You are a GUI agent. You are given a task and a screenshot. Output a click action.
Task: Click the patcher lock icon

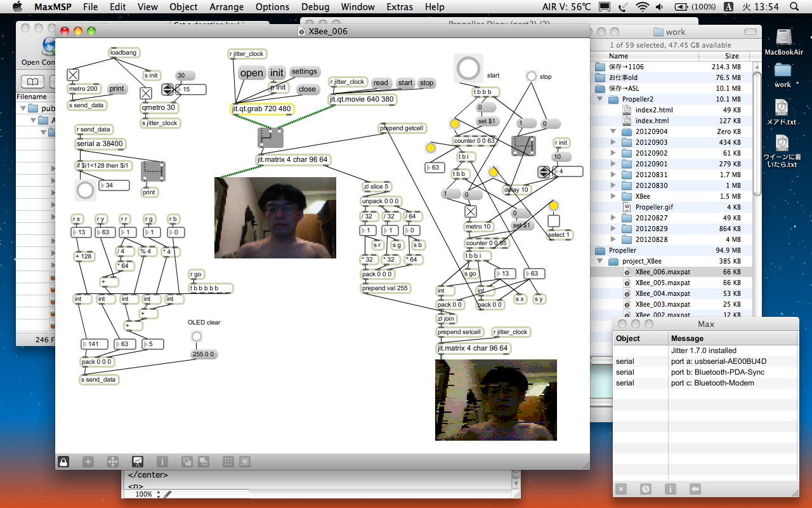tap(63, 462)
